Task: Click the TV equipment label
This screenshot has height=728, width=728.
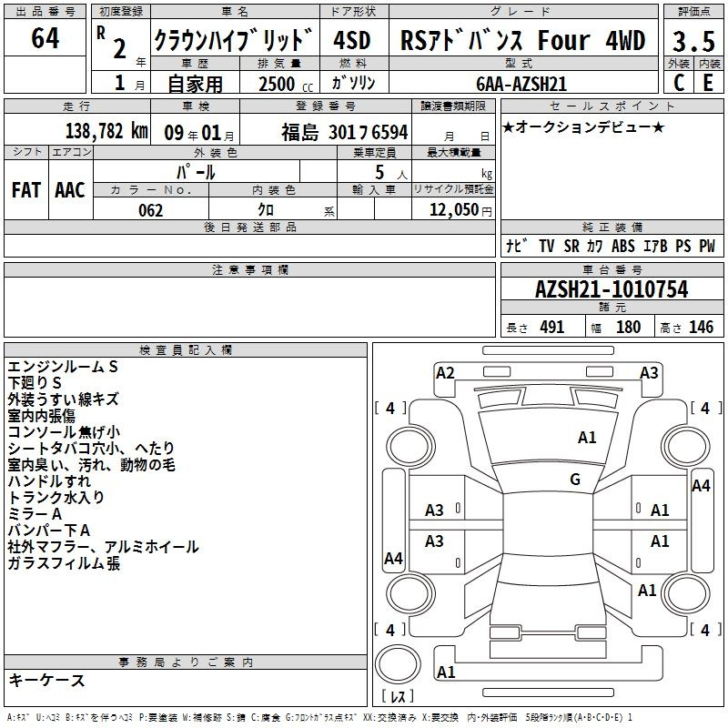Action: tap(546, 247)
